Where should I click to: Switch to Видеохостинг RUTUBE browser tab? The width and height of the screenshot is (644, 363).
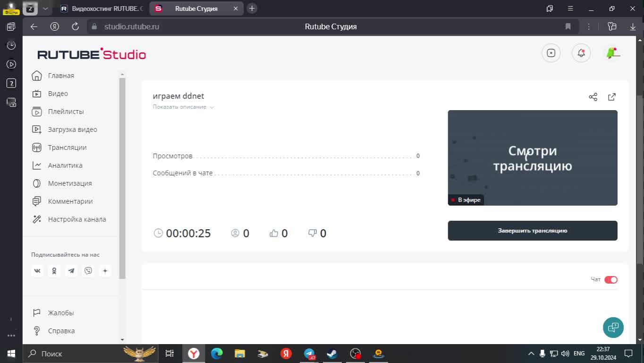tap(102, 9)
